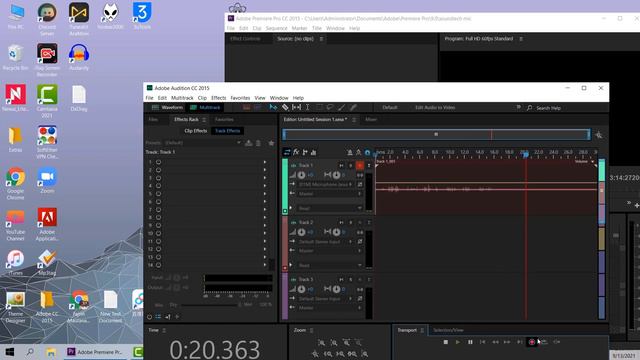640x360 pixels.
Task: Open Track 1 Master output dropdown
Action: (x=329, y=194)
